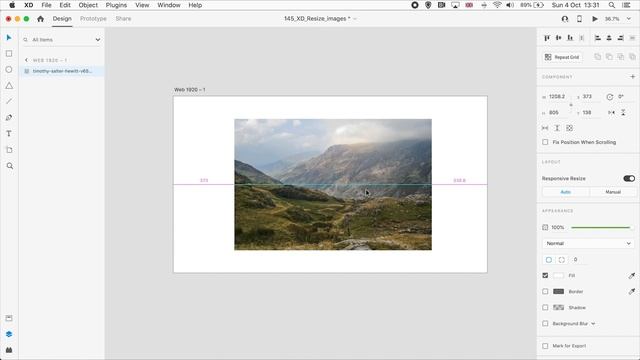Open the Plugins panel icon
640x360 pixels.
(x=9, y=350)
